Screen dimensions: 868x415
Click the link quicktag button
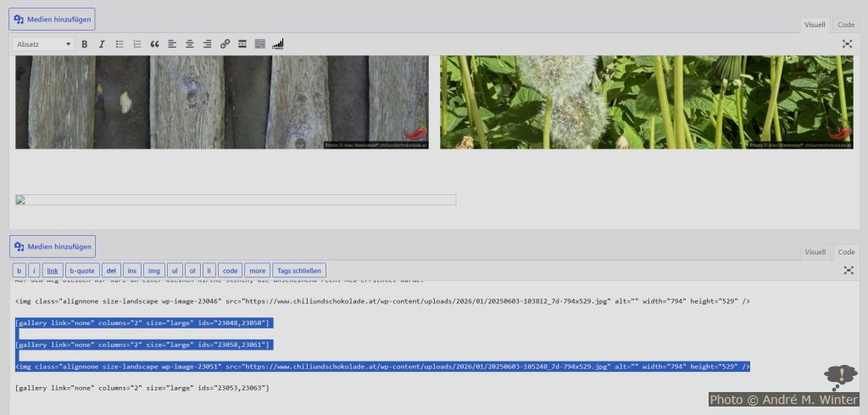[53, 271]
